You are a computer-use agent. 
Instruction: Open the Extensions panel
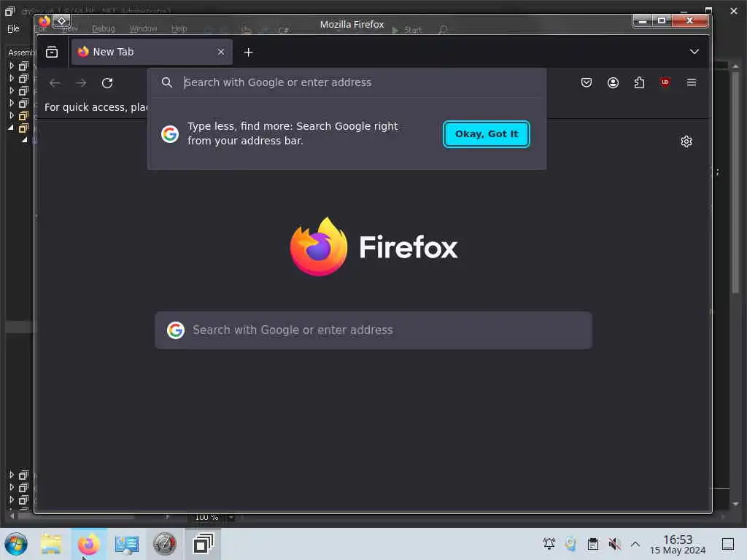tap(639, 82)
